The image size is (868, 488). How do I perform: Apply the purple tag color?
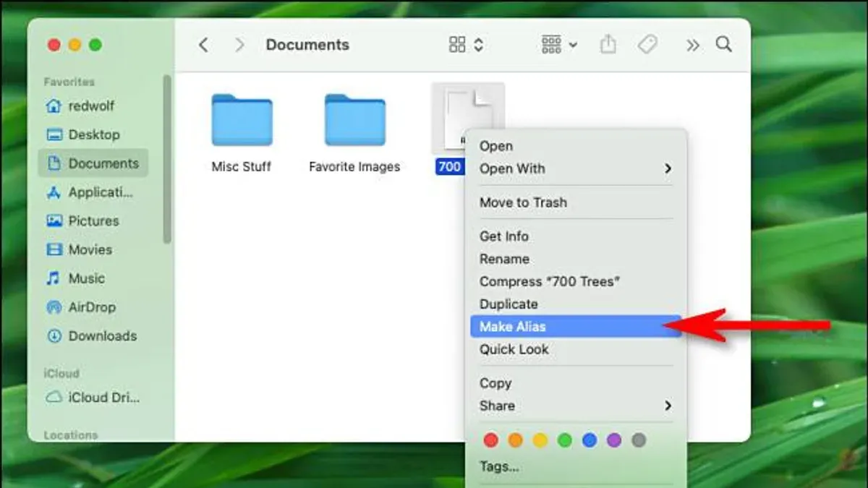[x=614, y=440]
